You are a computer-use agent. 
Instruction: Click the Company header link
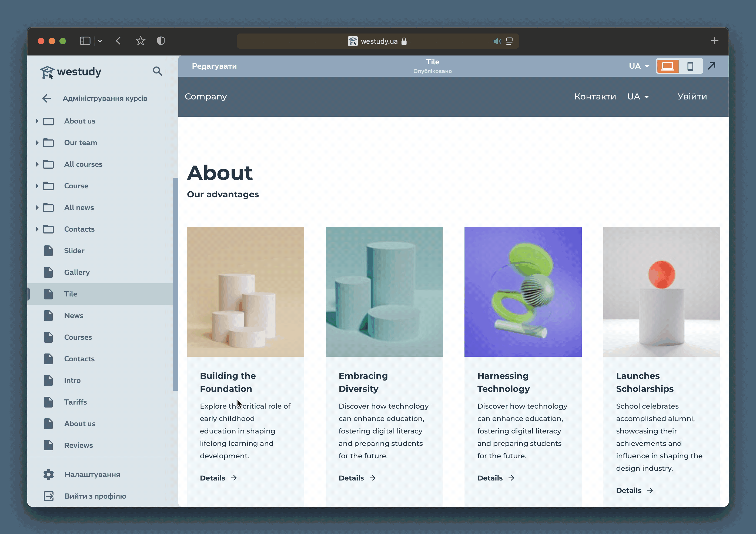pyautogui.click(x=206, y=96)
